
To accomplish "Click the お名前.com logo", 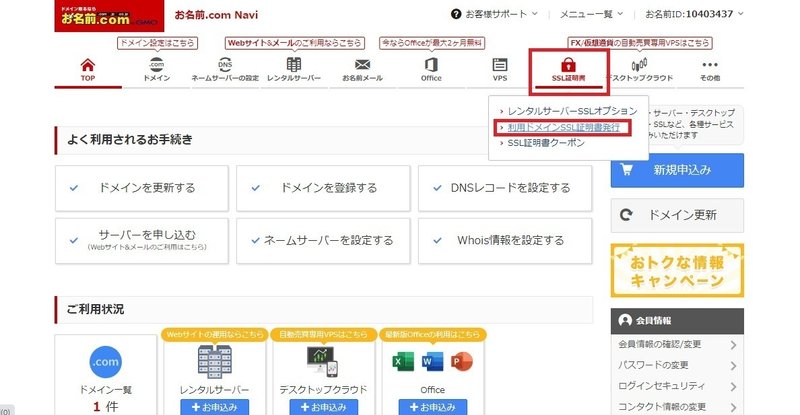I will pos(109,16).
